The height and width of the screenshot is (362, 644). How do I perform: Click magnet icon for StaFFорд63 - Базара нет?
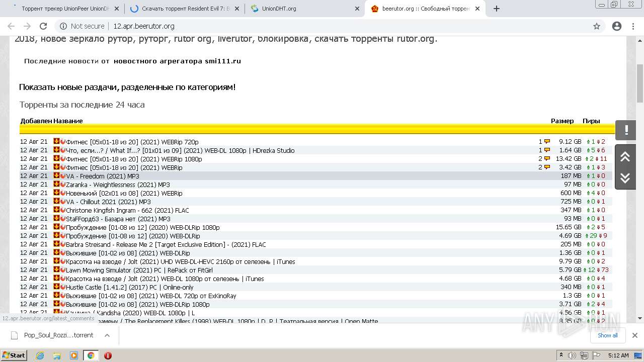coord(63,219)
